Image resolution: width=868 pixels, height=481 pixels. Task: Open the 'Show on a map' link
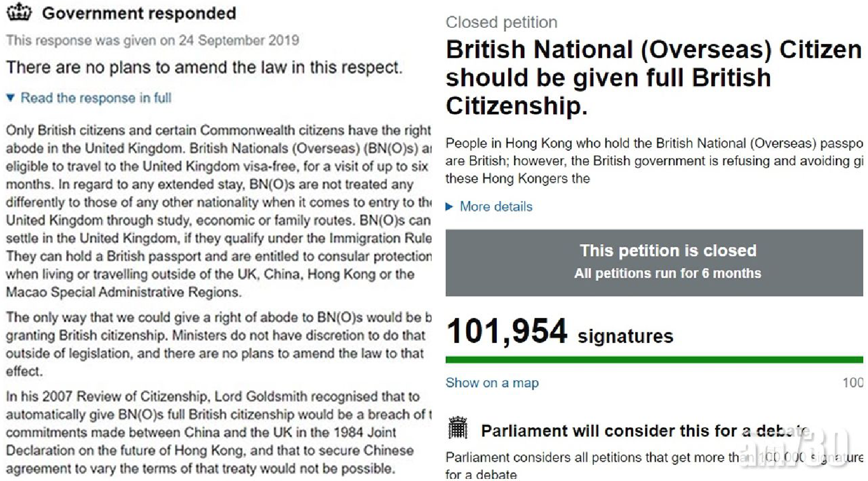[x=492, y=382]
